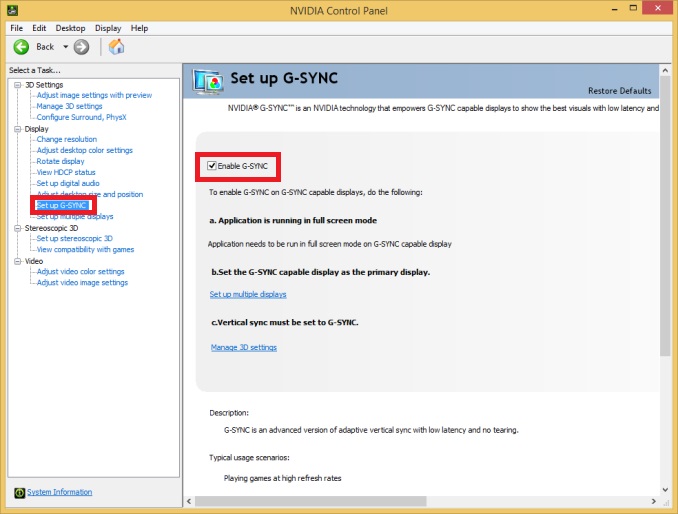Image resolution: width=678 pixels, height=514 pixels.
Task: Open the Help menu
Action: 139,28
